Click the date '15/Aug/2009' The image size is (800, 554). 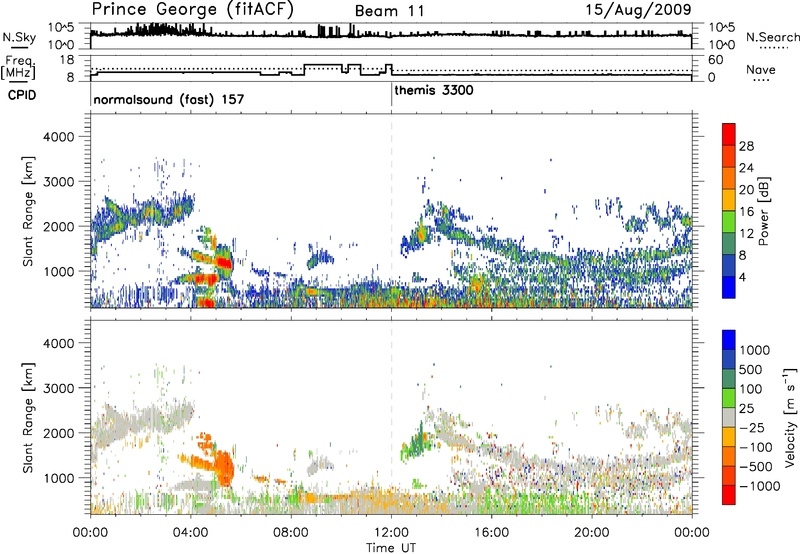point(638,9)
